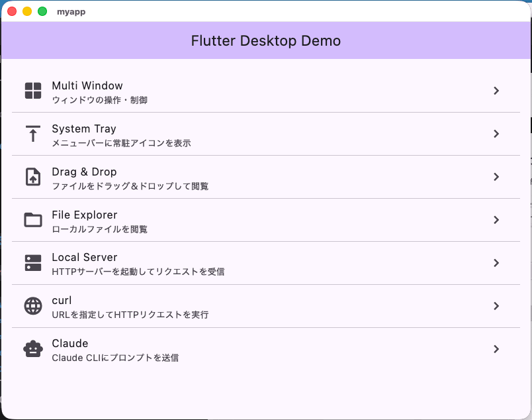Select the Multi Window title text
532x420 pixels.
(87, 85)
